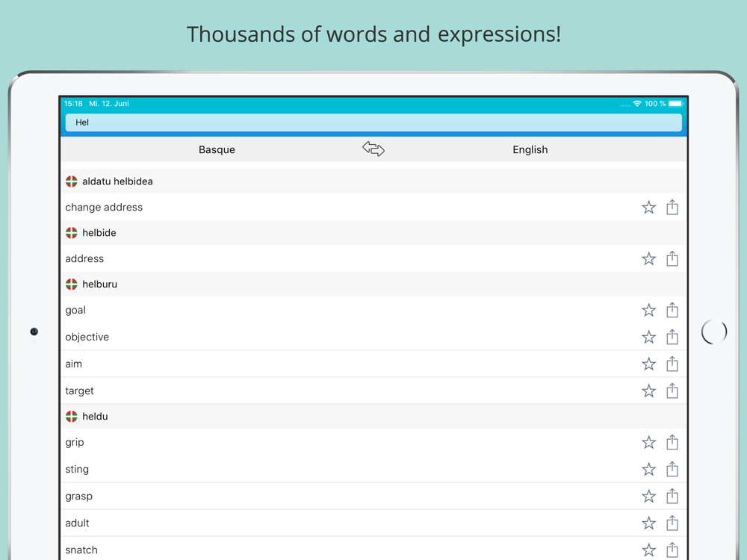Image resolution: width=747 pixels, height=560 pixels.
Task: Star the 'address' translation
Action: 648,258
